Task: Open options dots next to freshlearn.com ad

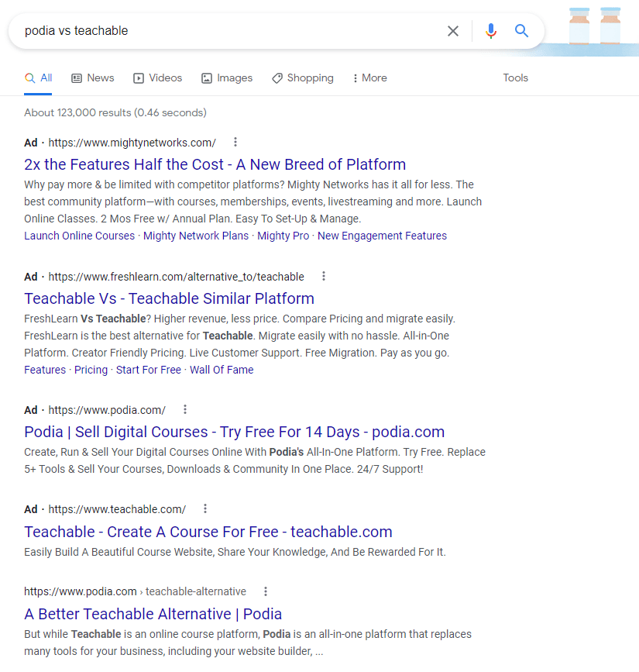Action: 324,276
